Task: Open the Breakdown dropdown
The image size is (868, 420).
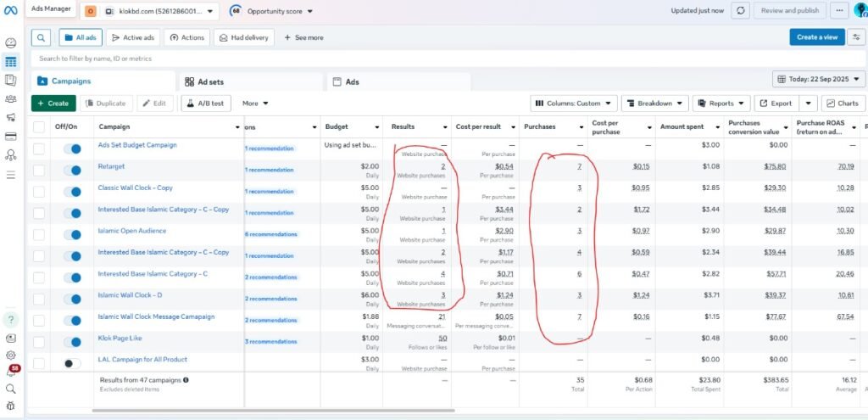Action: click(x=654, y=104)
